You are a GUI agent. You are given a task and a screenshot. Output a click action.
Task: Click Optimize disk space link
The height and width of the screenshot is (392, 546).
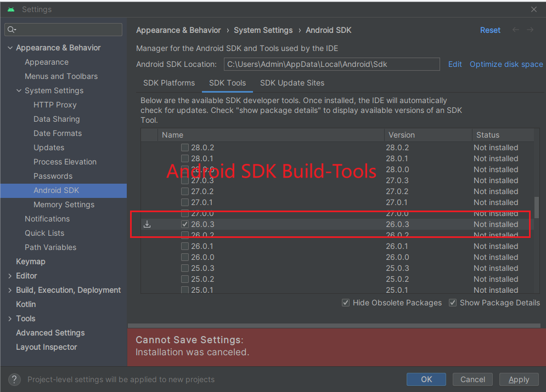point(506,64)
